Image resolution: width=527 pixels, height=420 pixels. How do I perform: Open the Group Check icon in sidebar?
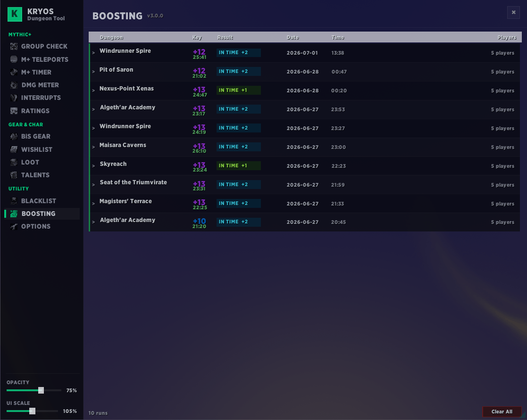pyautogui.click(x=14, y=46)
